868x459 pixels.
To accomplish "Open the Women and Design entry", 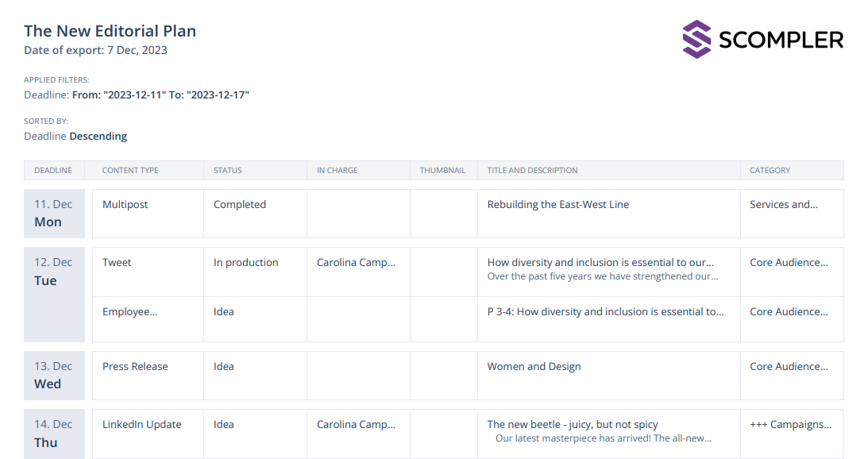I will pyautogui.click(x=534, y=367).
